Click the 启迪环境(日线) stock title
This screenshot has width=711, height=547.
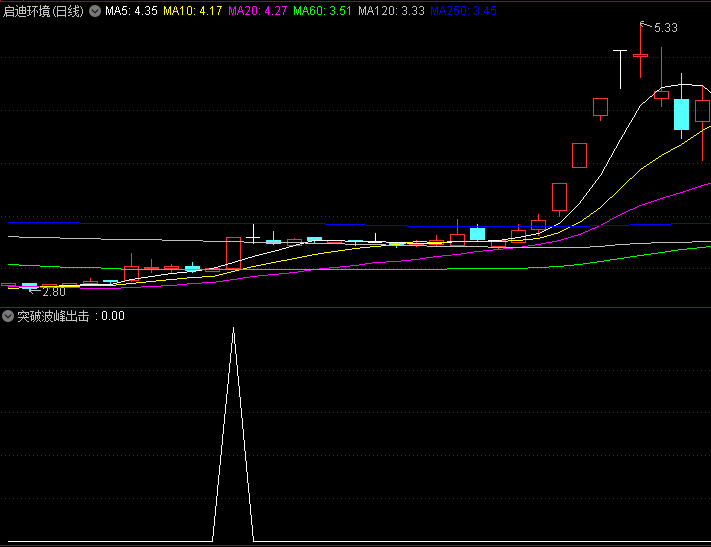(x=44, y=11)
